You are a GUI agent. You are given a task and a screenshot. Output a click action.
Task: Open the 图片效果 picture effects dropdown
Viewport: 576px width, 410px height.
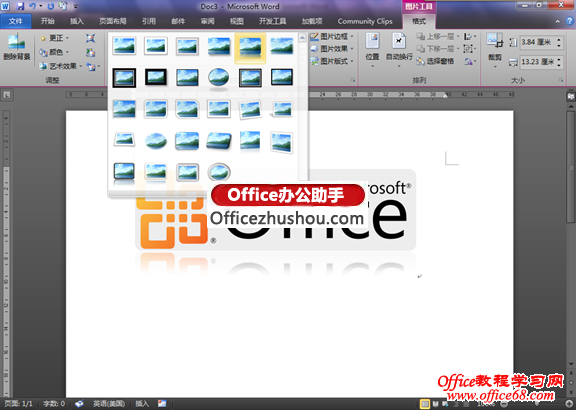point(332,48)
